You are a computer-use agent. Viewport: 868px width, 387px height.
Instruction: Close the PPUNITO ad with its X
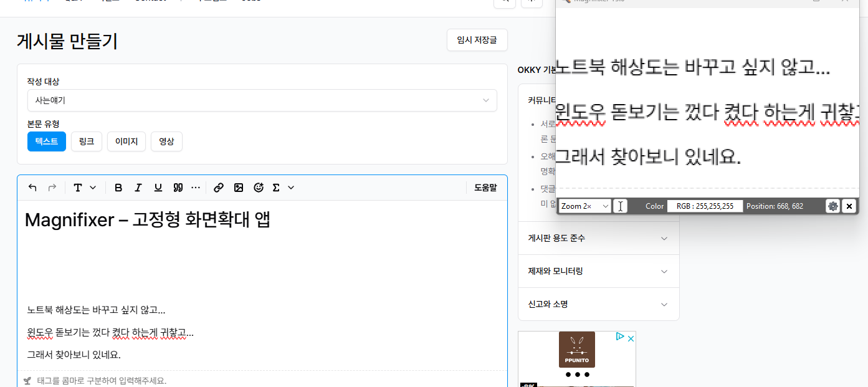(631, 338)
